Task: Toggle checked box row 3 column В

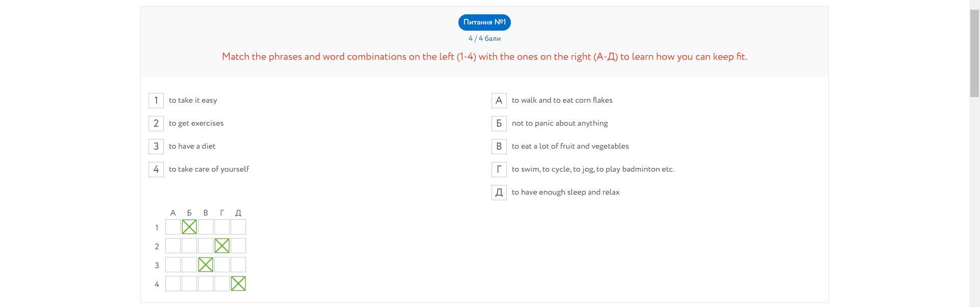Action: [206, 265]
